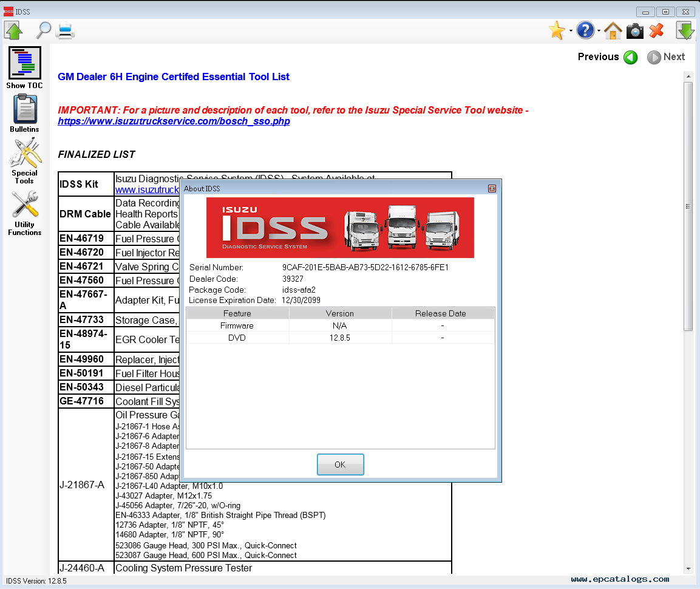The height and width of the screenshot is (589, 700).
Task: Close the About IDSS dialog
Action: click(x=492, y=188)
